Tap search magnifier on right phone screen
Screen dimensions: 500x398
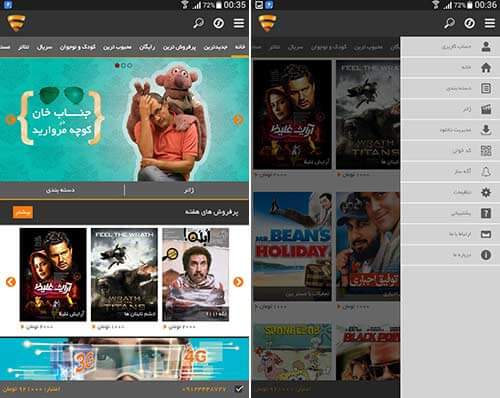(x=449, y=23)
